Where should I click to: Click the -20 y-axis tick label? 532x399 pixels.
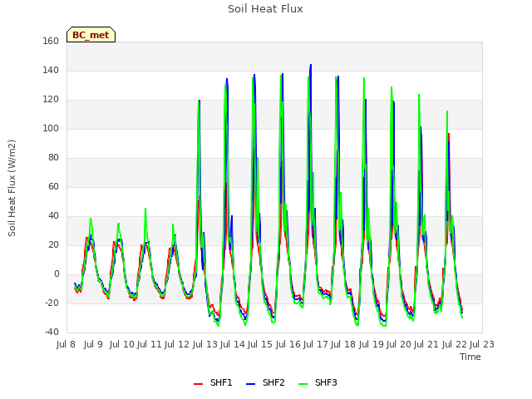pos(52,303)
